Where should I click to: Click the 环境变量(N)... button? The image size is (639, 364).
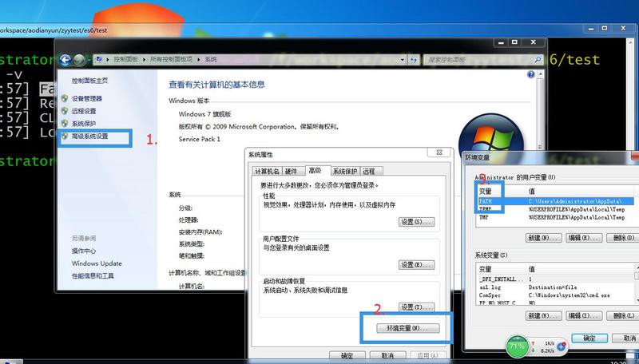[x=407, y=328]
